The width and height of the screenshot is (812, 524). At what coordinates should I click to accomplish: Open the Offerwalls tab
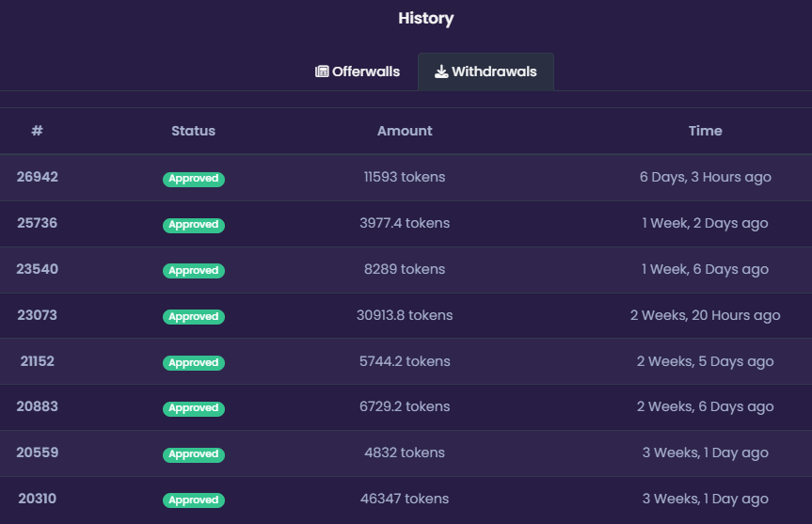pos(358,71)
